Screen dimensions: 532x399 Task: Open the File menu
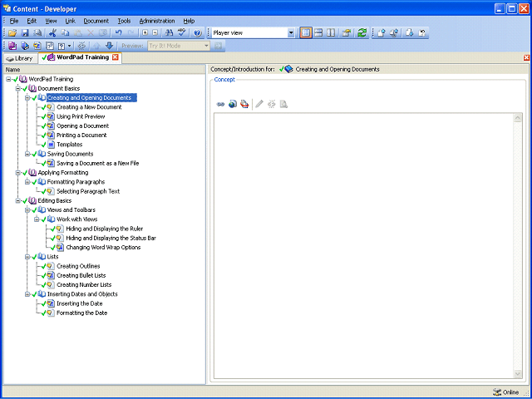[x=14, y=21]
